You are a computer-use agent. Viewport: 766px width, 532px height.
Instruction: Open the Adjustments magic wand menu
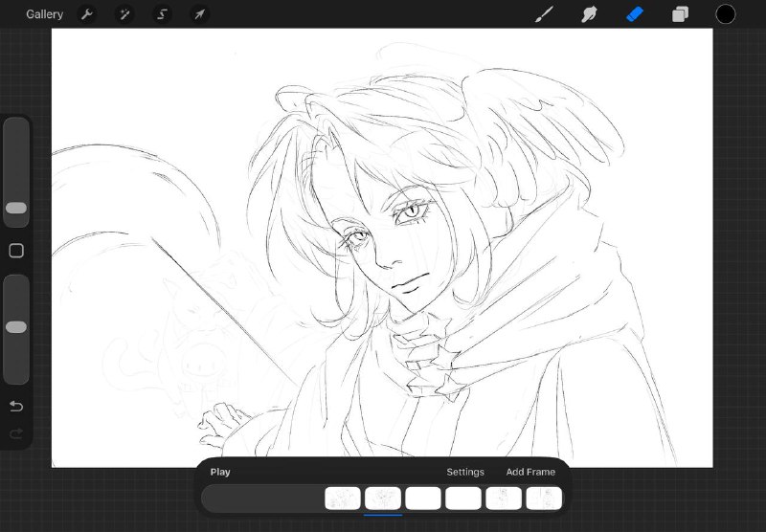point(124,14)
